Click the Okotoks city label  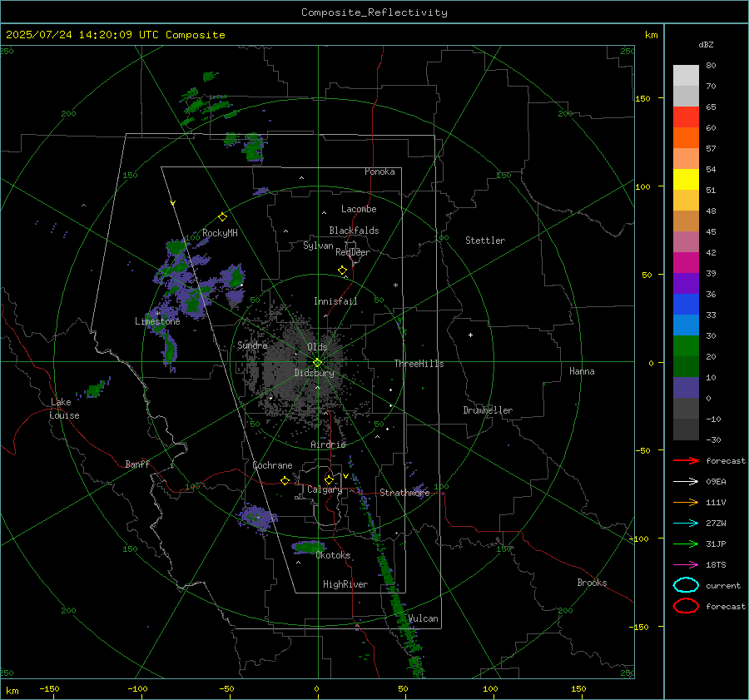tap(333, 555)
